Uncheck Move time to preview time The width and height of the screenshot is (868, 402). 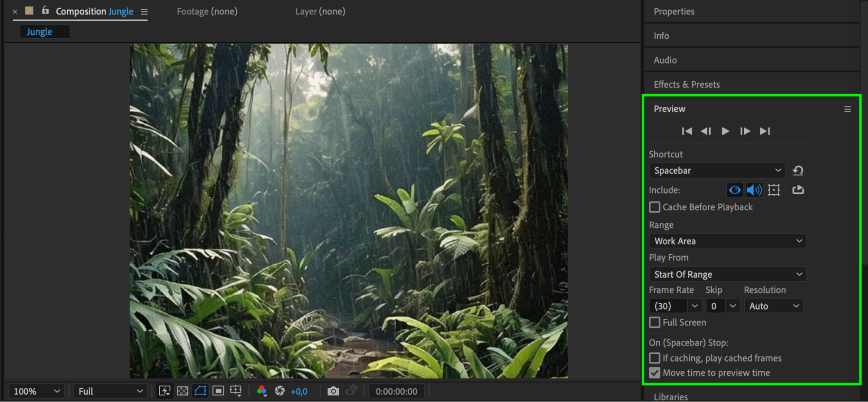tap(655, 373)
